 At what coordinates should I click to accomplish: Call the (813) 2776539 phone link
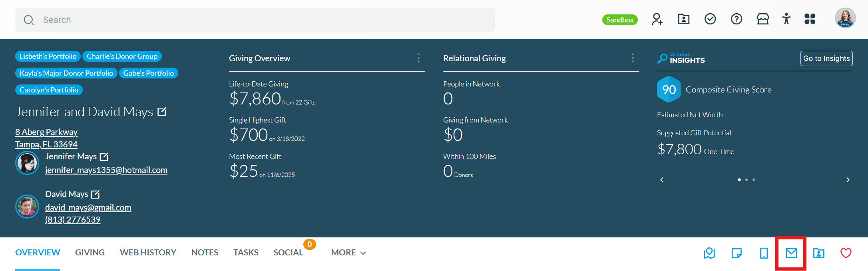click(x=73, y=220)
